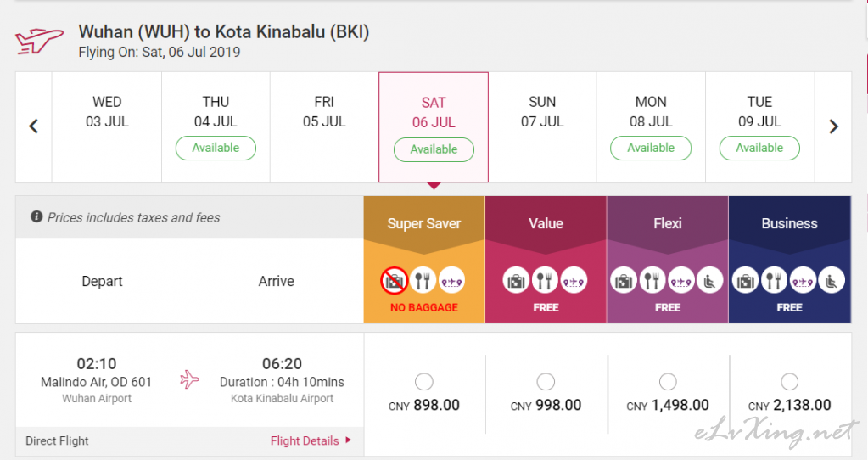Click Available button under TUE 09 JUL

(759, 148)
